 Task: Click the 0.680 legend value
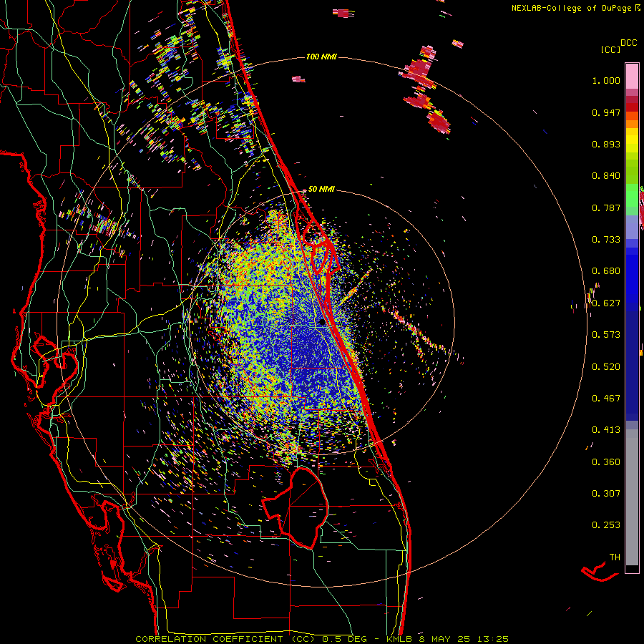(606, 271)
